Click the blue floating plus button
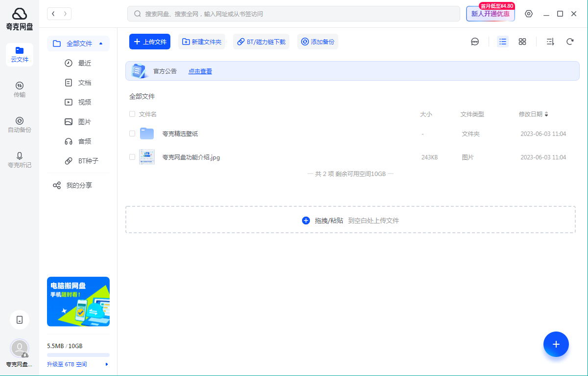The width and height of the screenshot is (588, 376). point(556,344)
